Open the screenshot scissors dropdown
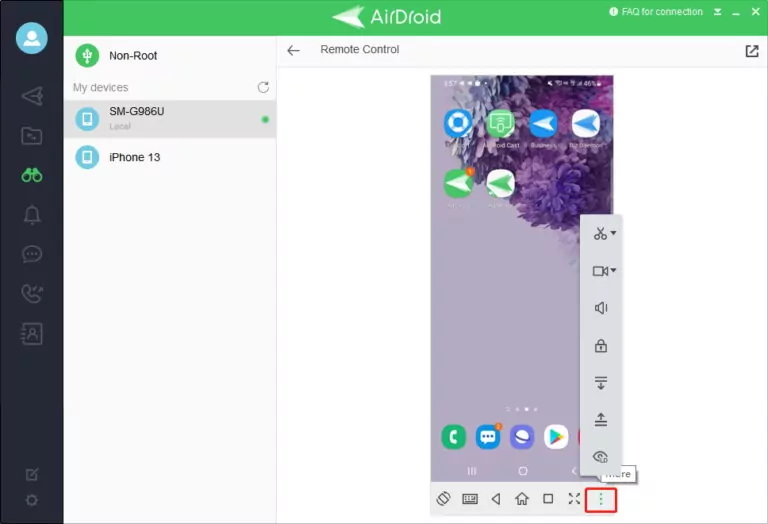This screenshot has width=768, height=524. pyautogui.click(x=603, y=234)
